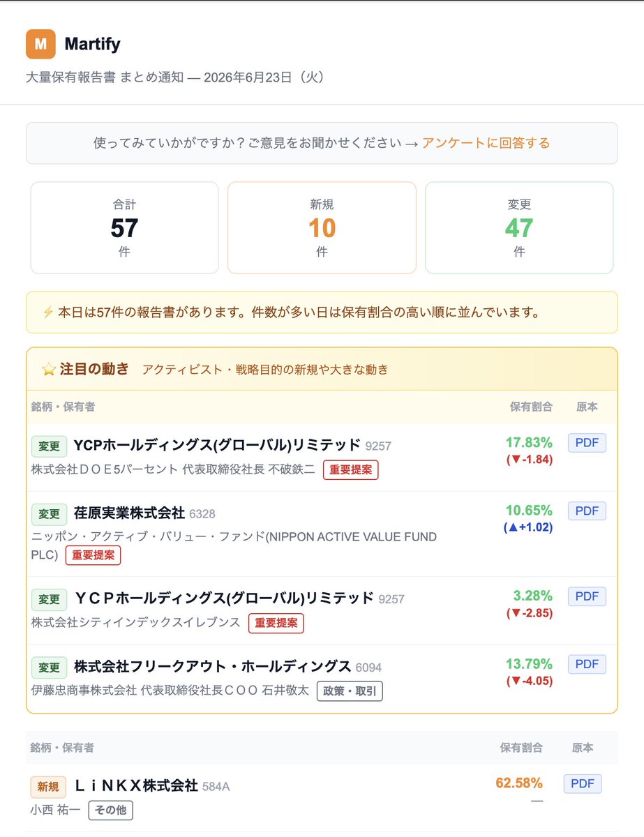Click stock code 584A

pos(216,787)
